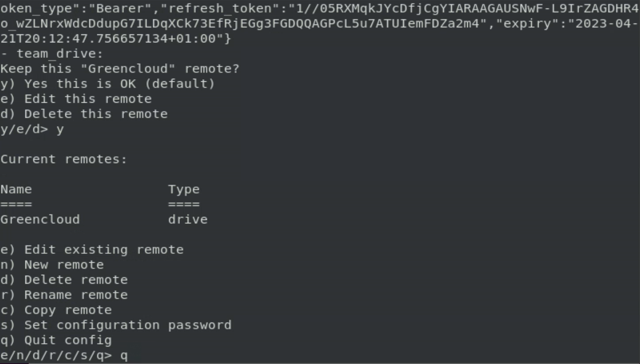Click the "n) New remote" option

tap(52, 265)
